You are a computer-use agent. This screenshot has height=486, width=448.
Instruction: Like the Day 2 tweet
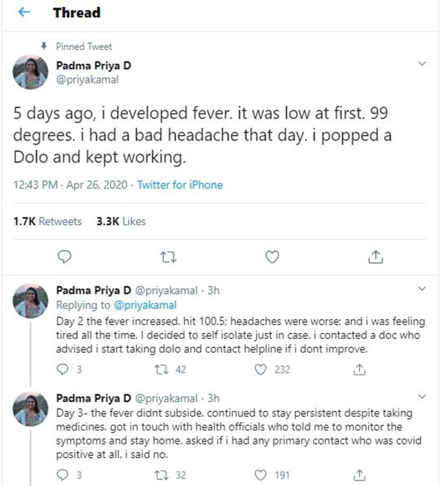coord(260,369)
